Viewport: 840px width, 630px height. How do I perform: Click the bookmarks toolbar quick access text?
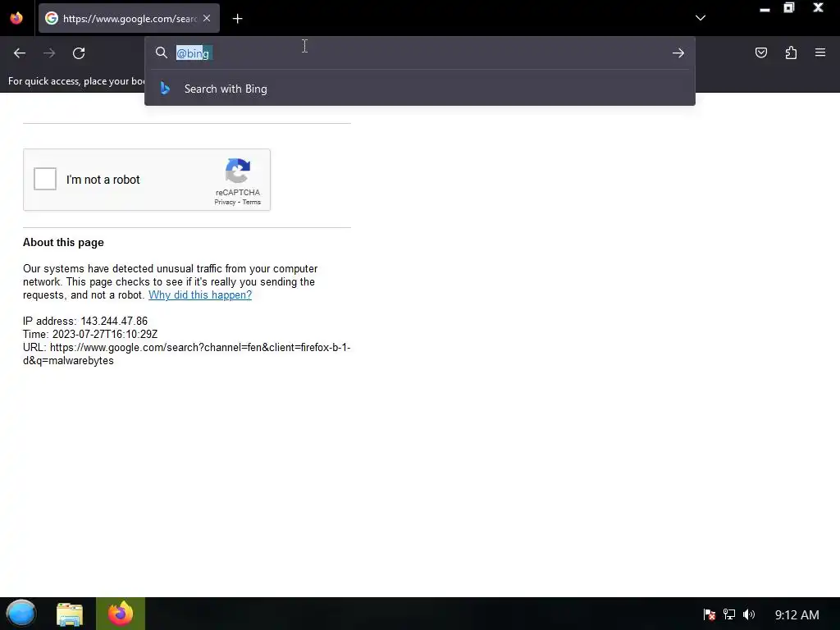[x=76, y=81]
